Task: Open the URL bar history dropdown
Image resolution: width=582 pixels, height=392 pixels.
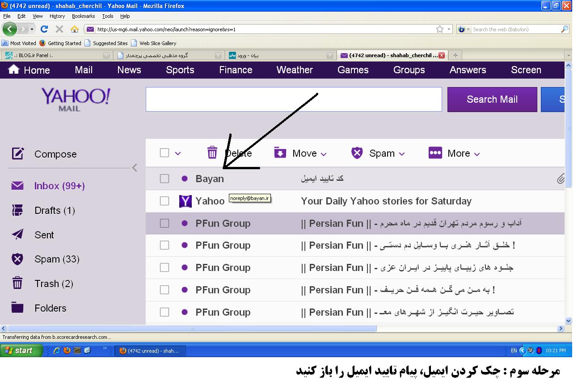Action: (450, 29)
